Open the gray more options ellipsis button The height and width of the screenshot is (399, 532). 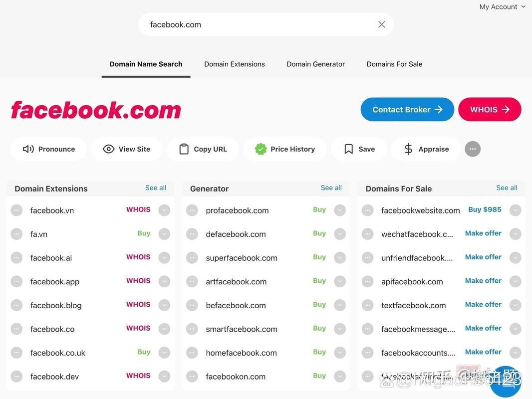(473, 149)
